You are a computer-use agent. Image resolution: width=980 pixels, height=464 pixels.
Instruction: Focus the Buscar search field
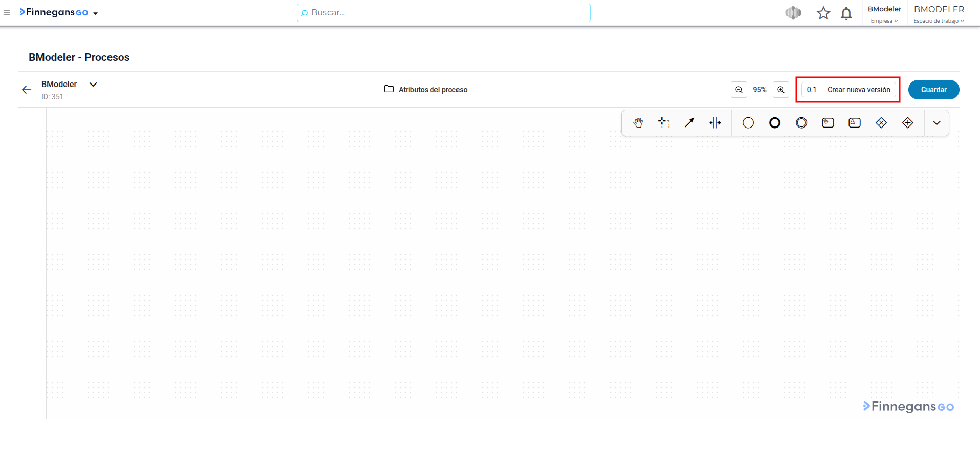(443, 13)
